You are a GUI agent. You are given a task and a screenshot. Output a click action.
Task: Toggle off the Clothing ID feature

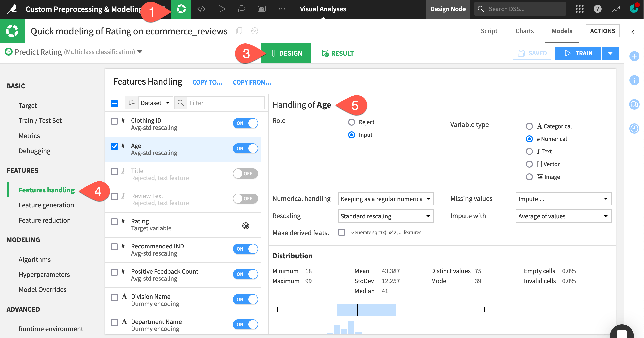point(245,123)
